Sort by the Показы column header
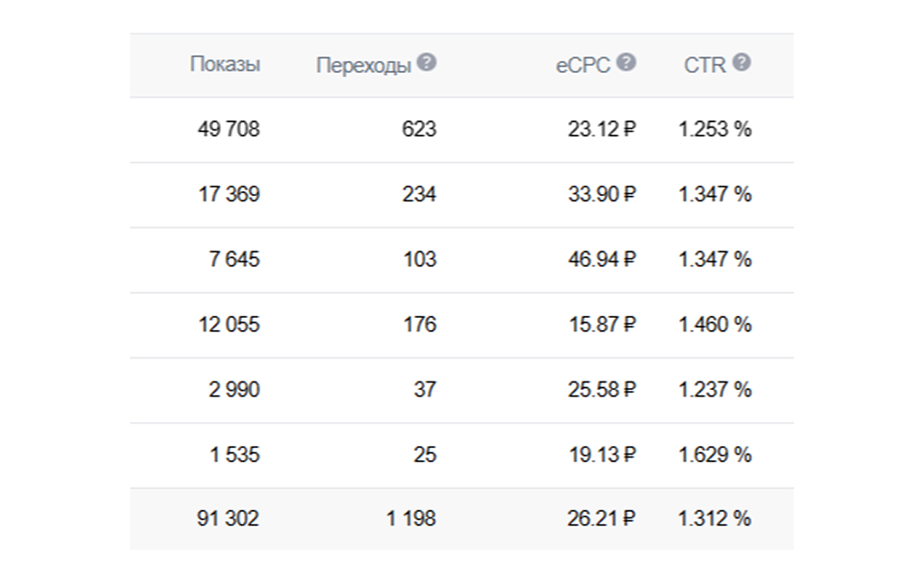 pyautogui.click(x=225, y=65)
